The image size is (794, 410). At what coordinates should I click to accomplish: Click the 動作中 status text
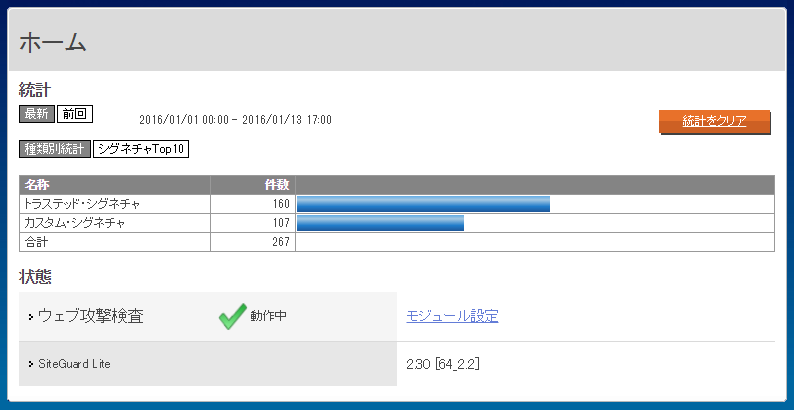[x=269, y=316]
